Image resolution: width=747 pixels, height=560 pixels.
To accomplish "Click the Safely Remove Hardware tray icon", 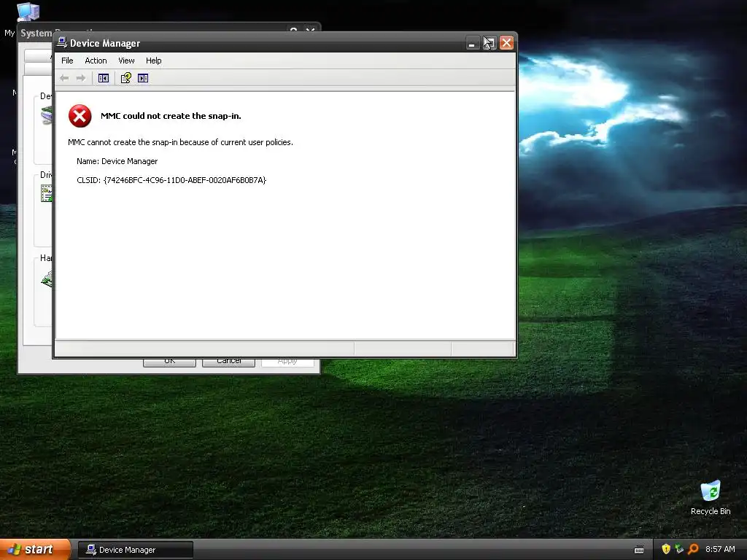I will coord(679,549).
